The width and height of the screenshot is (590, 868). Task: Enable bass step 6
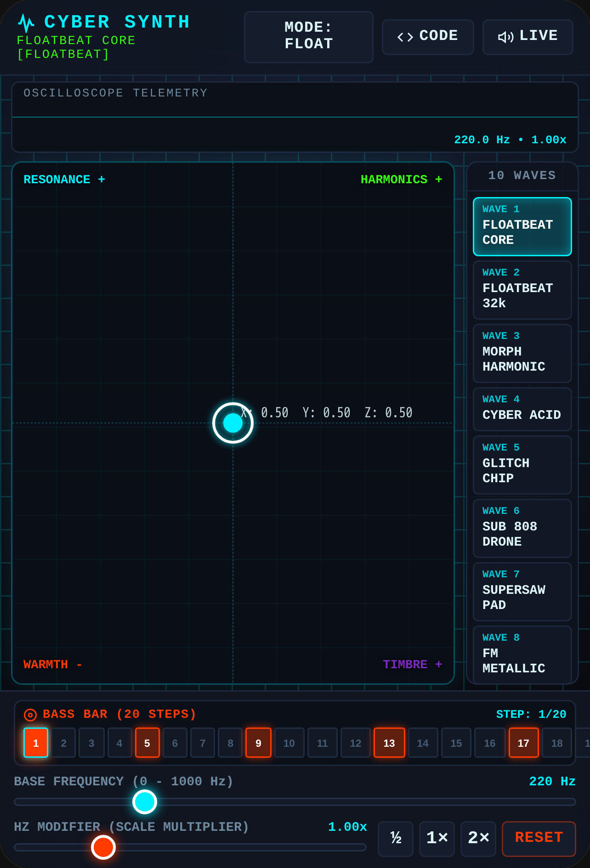pyautogui.click(x=175, y=743)
